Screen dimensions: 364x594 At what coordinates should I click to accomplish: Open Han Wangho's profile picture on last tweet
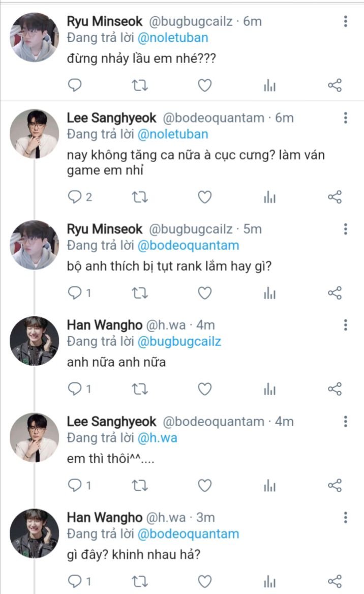point(35,533)
